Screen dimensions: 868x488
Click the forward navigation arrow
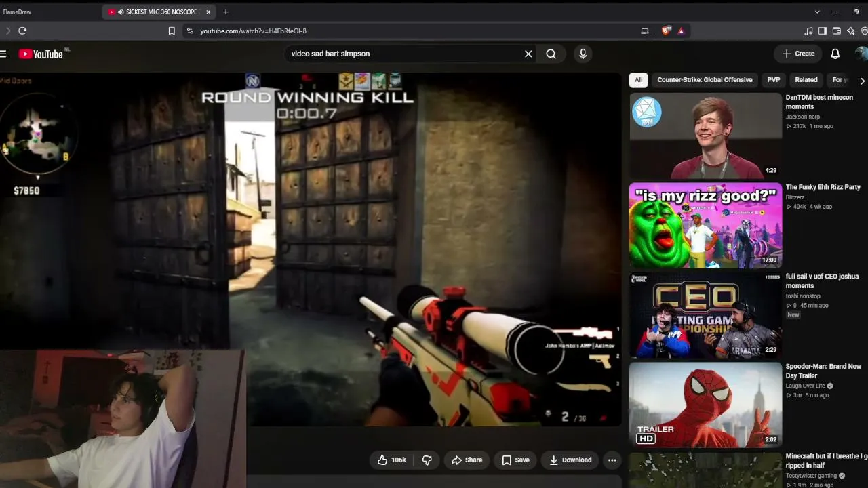[8, 30]
